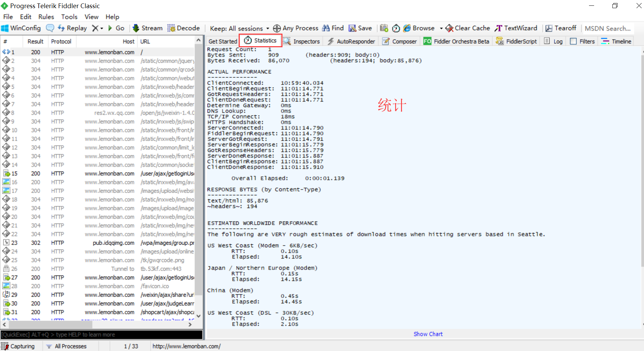Open the Help menu
Image resolution: width=644 pixels, height=351 pixels.
click(112, 17)
